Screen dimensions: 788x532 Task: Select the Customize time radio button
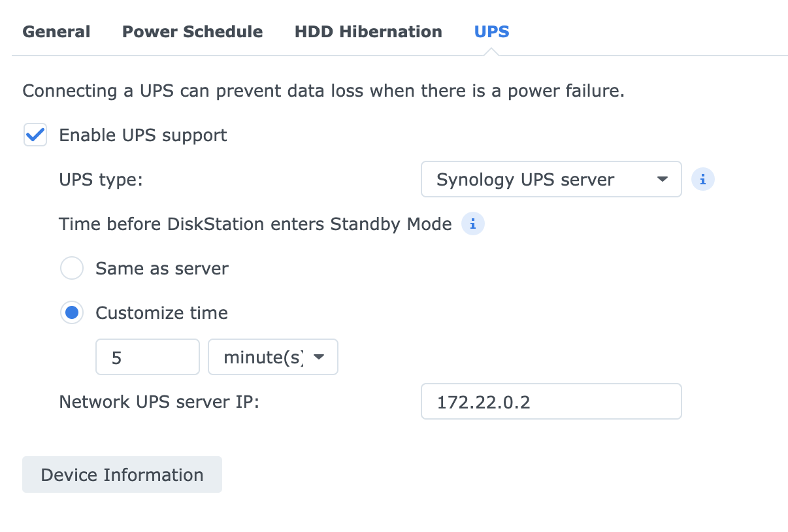tap(72, 313)
